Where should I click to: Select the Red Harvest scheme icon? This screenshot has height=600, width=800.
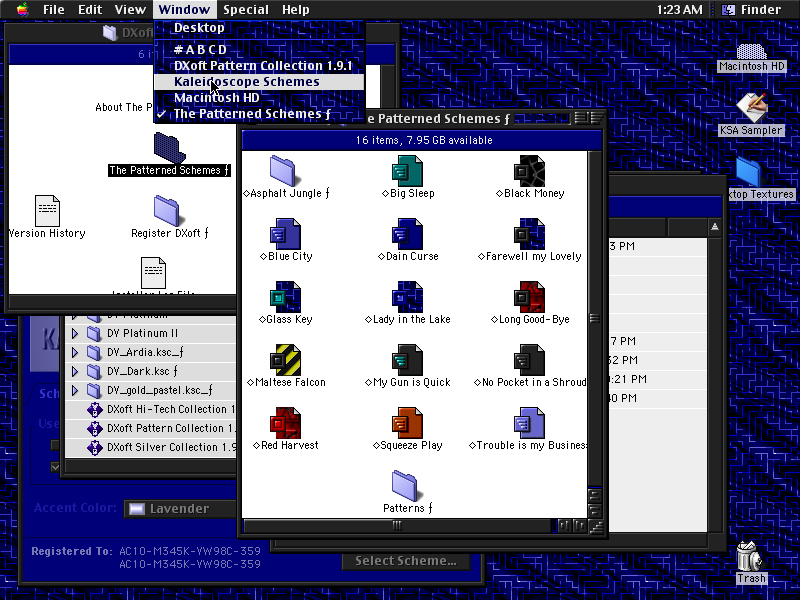(x=285, y=422)
